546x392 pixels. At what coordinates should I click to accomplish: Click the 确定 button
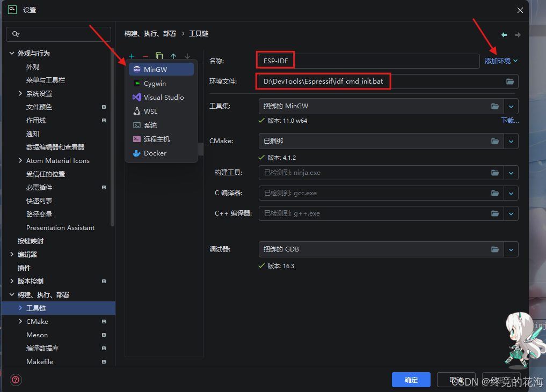[x=411, y=380]
